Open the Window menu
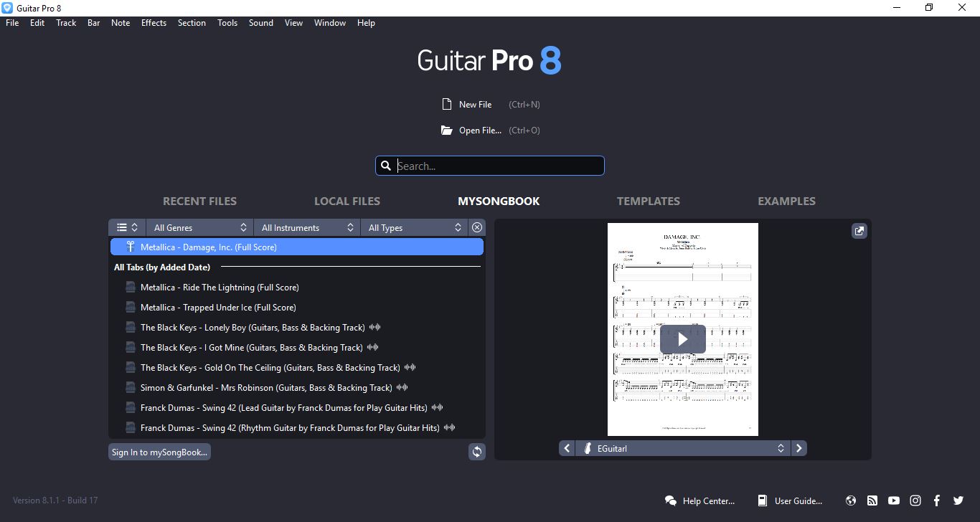 click(x=330, y=23)
